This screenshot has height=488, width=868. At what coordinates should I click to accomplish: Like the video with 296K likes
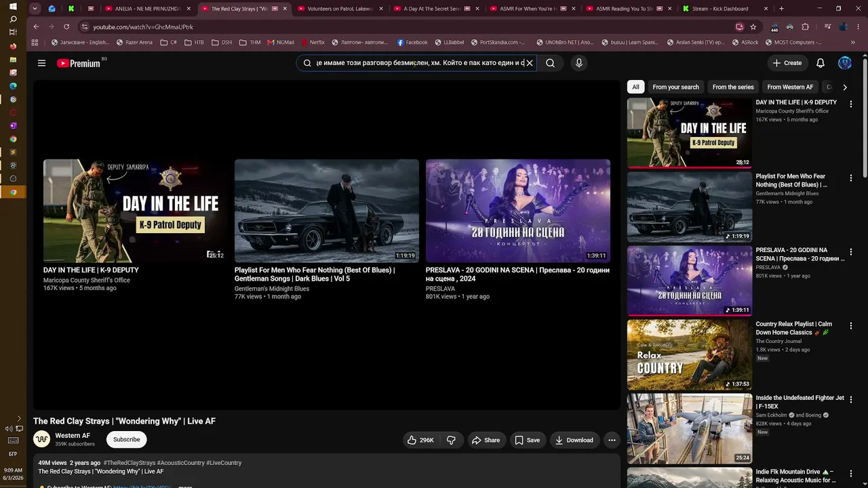point(420,440)
